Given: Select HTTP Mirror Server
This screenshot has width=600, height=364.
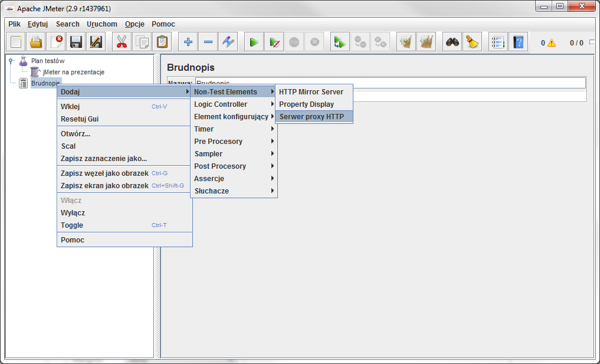Looking at the screenshot, I should coord(314,92).
